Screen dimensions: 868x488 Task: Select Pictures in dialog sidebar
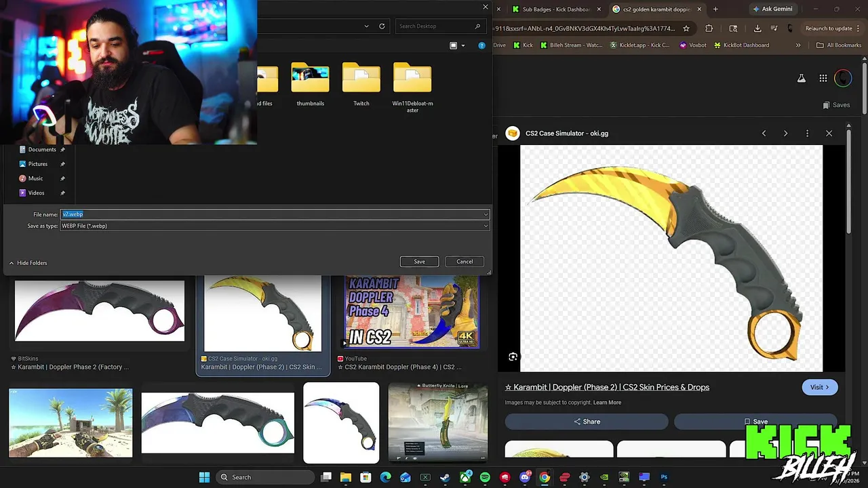pos(38,164)
